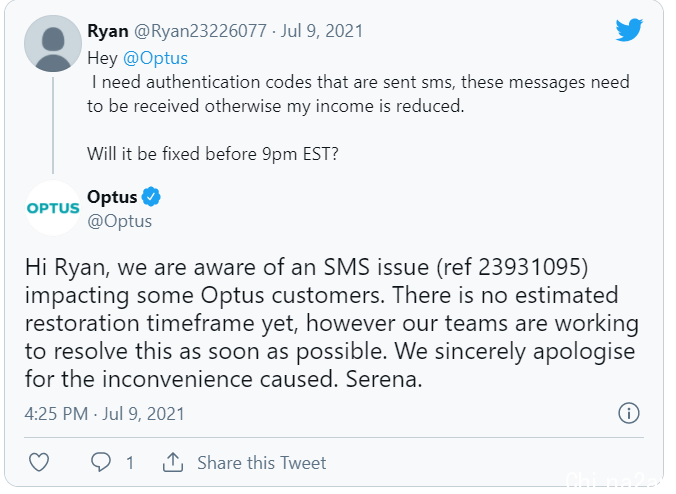Click the @Ryan23226077 handle
The height and width of the screenshot is (494, 676).
point(200,31)
